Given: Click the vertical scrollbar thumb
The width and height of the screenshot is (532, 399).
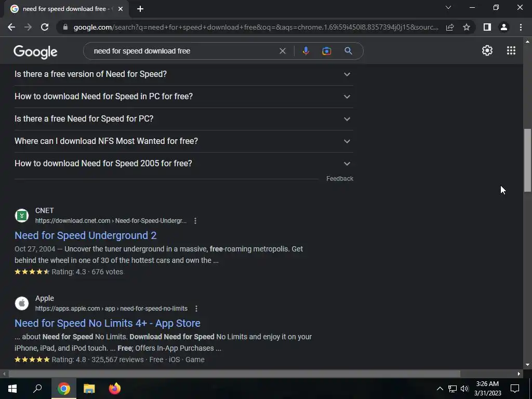Looking at the screenshot, I should pyautogui.click(x=527, y=161).
